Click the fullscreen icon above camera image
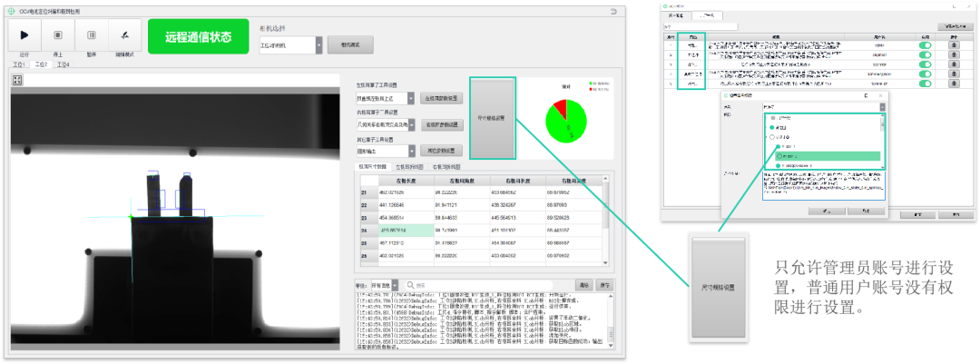Image resolution: width=980 pixels, height=364 pixels. coord(17,80)
